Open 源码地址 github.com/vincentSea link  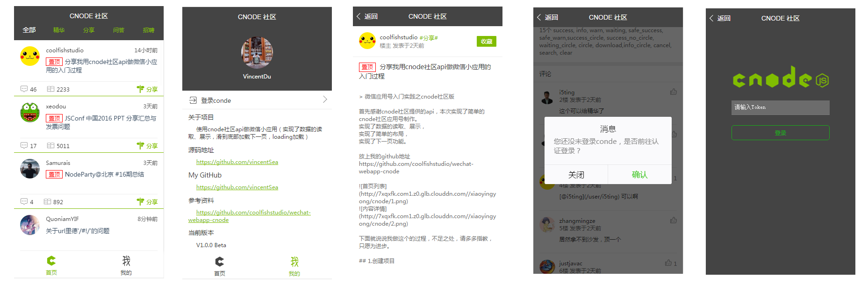[237, 162]
